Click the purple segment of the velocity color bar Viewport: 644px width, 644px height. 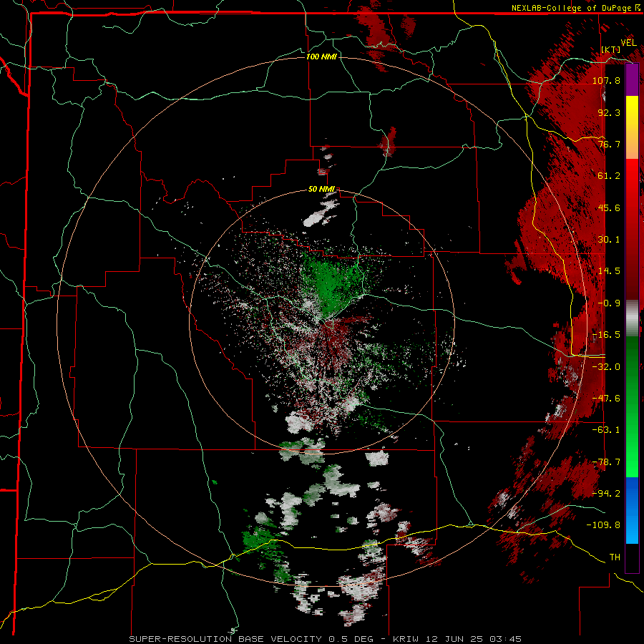click(x=632, y=79)
